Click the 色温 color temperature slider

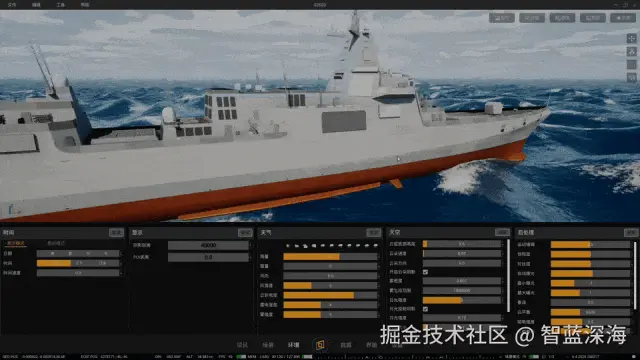coord(590,302)
